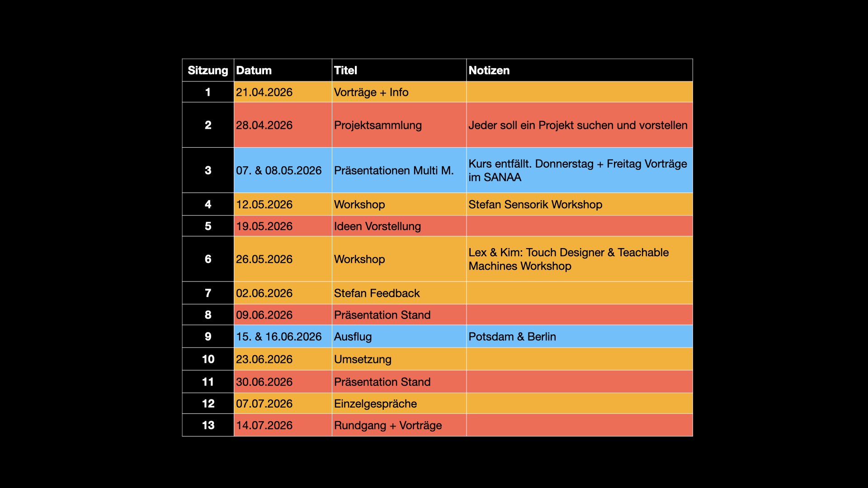868x488 pixels.
Task: Select the date cell 19.05.2026
Action: pyautogui.click(x=283, y=226)
